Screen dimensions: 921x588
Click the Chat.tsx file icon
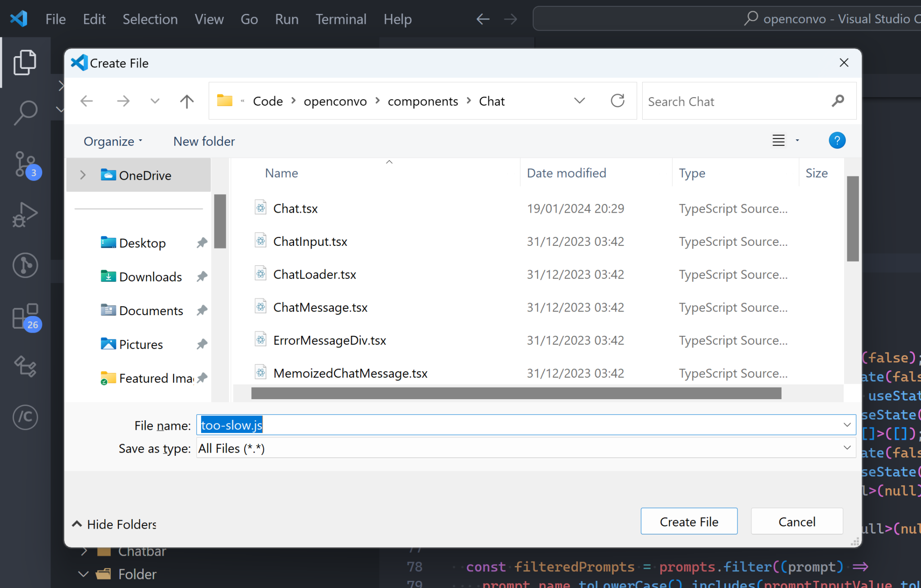[261, 208]
